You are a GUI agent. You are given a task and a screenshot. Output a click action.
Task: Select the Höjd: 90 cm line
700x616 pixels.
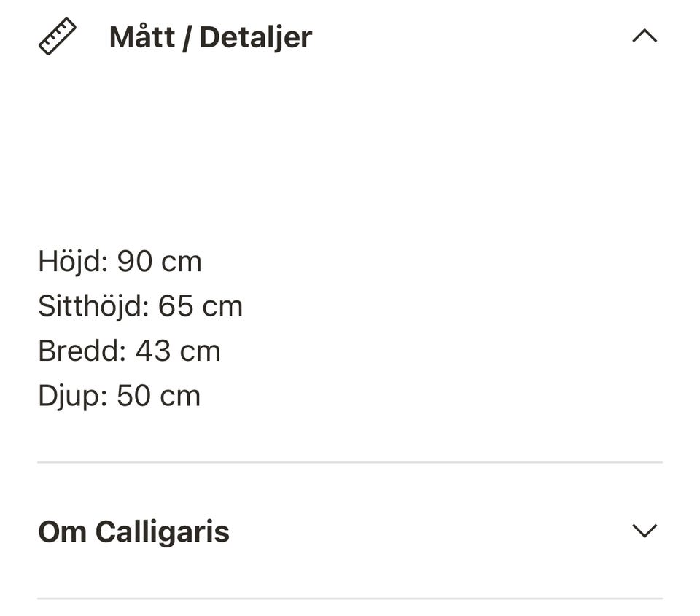tap(120, 261)
